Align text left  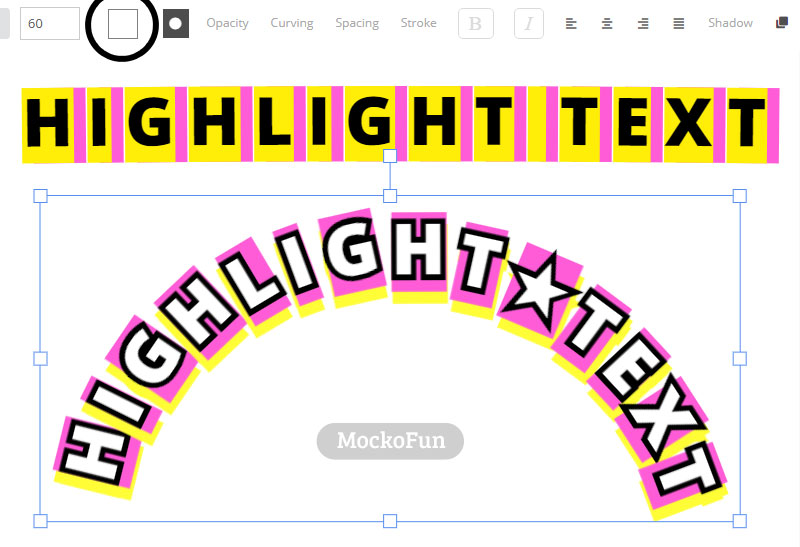[x=571, y=23]
